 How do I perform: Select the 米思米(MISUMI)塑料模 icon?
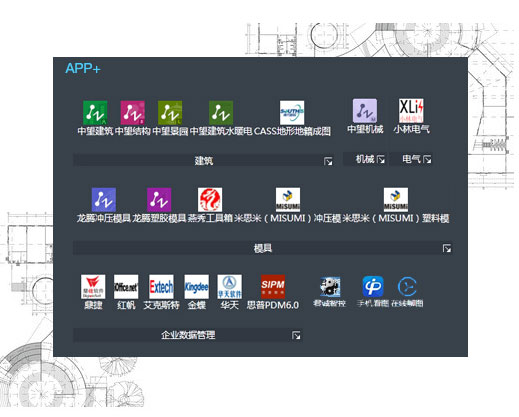[396, 200]
